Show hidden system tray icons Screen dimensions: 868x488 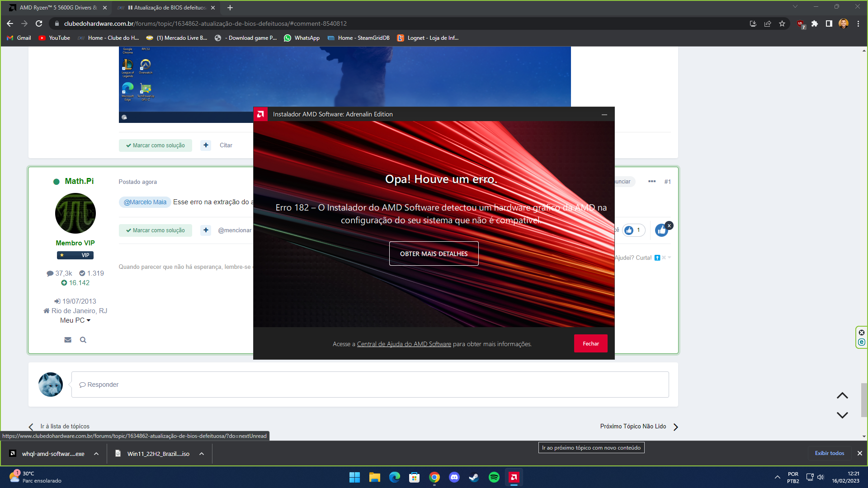pyautogui.click(x=777, y=477)
